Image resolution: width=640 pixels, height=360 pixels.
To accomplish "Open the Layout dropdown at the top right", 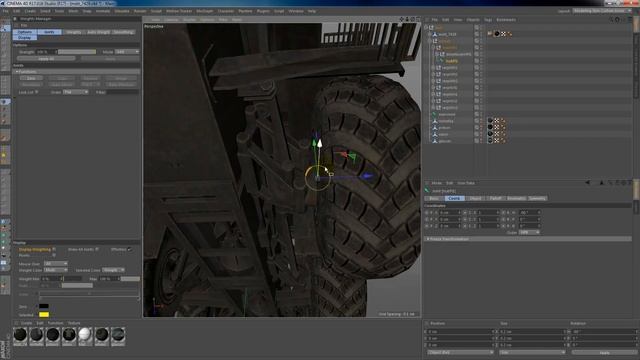I will click(602, 11).
